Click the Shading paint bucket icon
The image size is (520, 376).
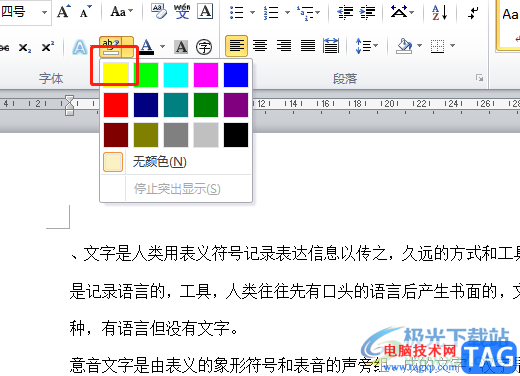(404, 46)
